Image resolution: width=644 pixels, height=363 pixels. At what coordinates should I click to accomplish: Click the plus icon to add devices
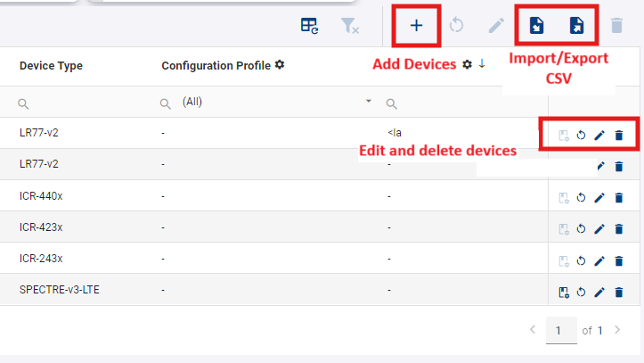[416, 25]
